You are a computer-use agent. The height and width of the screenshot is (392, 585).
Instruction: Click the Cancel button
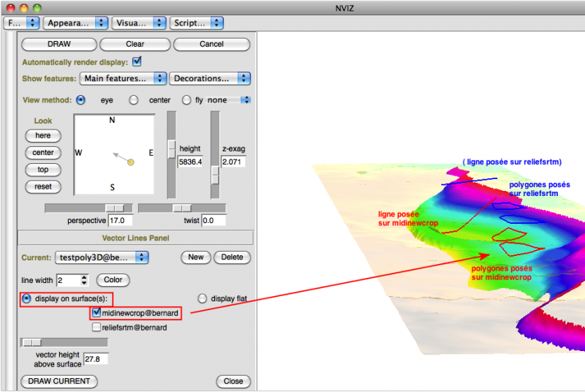point(211,44)
